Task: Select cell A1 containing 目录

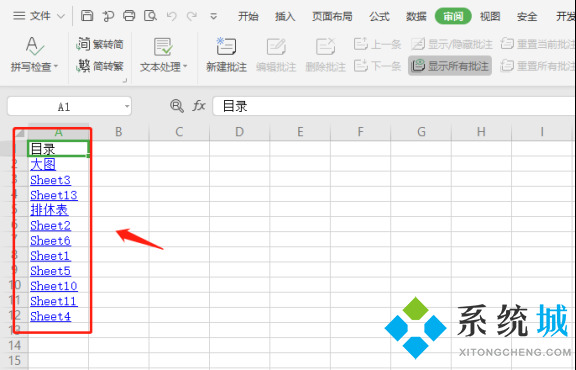Action: pyautogui.click(x=58, y=149)
